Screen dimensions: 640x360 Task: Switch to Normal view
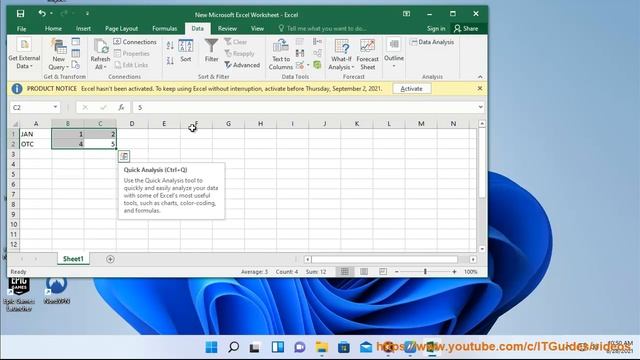344,271
